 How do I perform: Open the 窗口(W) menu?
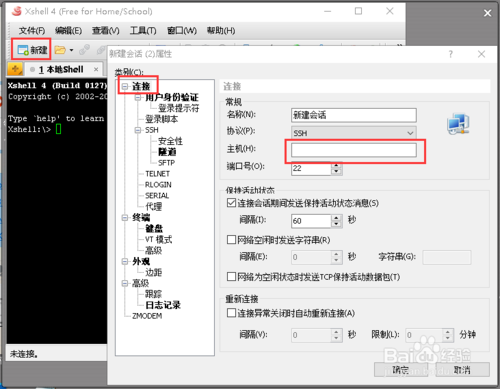pos(182,31)
